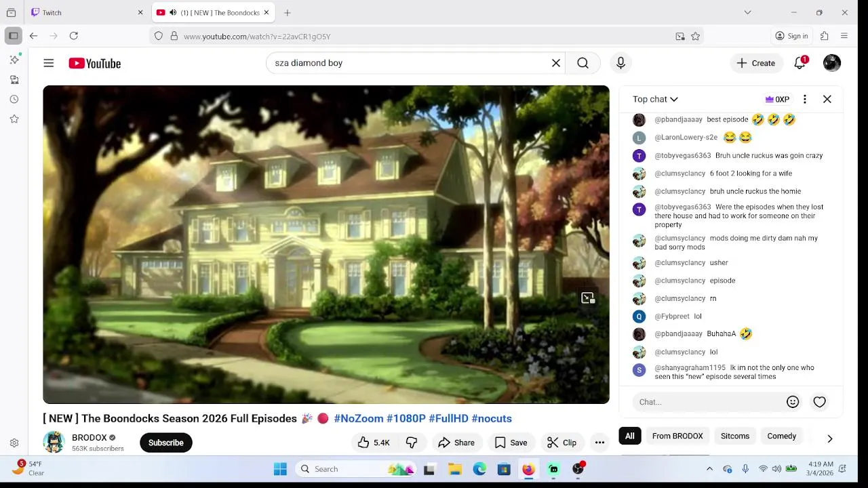Start voice search with microphone
The image size is (868, 488).
[x=620, y=63]
